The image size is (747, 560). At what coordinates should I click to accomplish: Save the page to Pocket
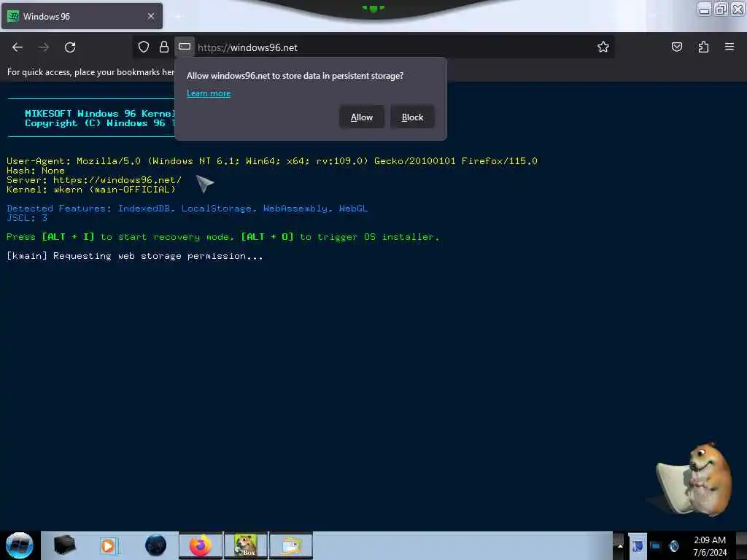(676, 47)
